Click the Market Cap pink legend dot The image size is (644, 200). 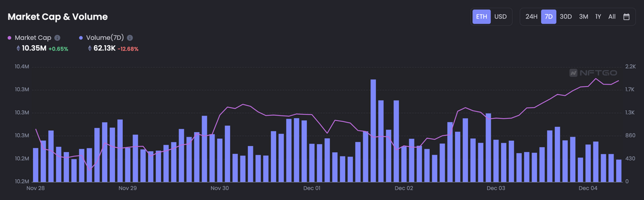[x=10, y=38]
